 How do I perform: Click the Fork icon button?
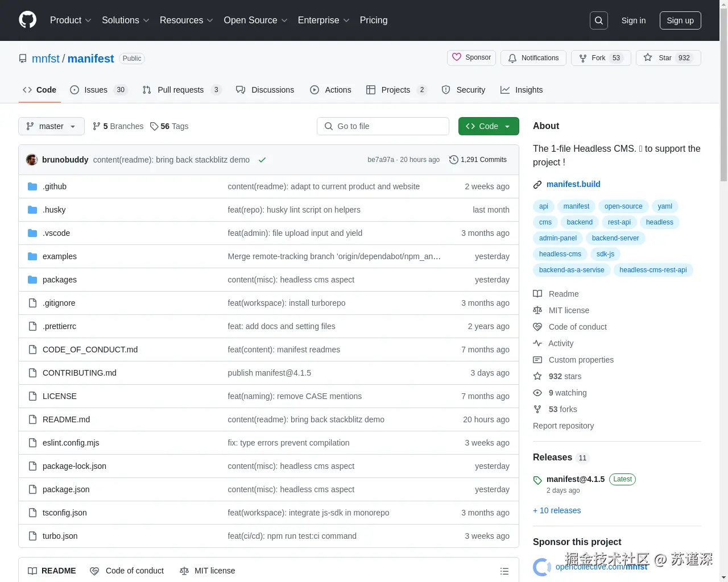583,58
